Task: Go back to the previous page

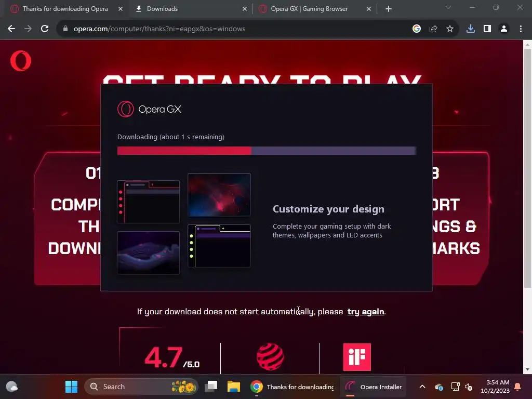Action: 11,29
